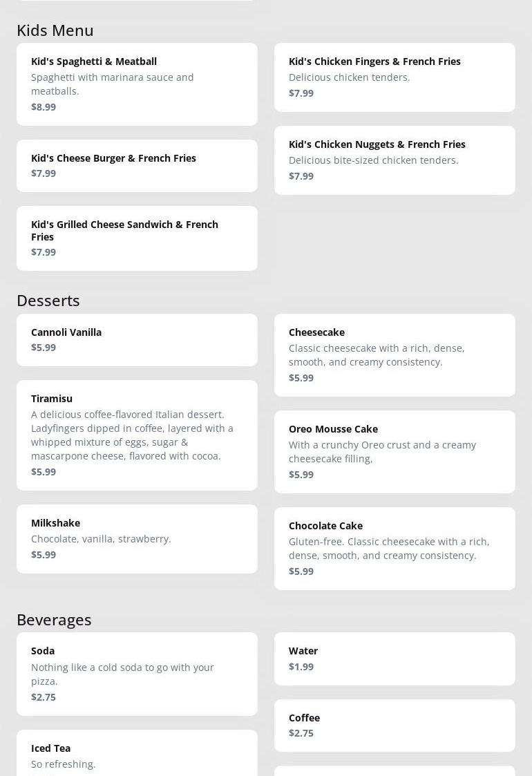Image resolution: width=532 pixels, height=776 pixels.
Task: Click the $8.99 price on Kid's Spaghetti
Action: tap(44, 107)
